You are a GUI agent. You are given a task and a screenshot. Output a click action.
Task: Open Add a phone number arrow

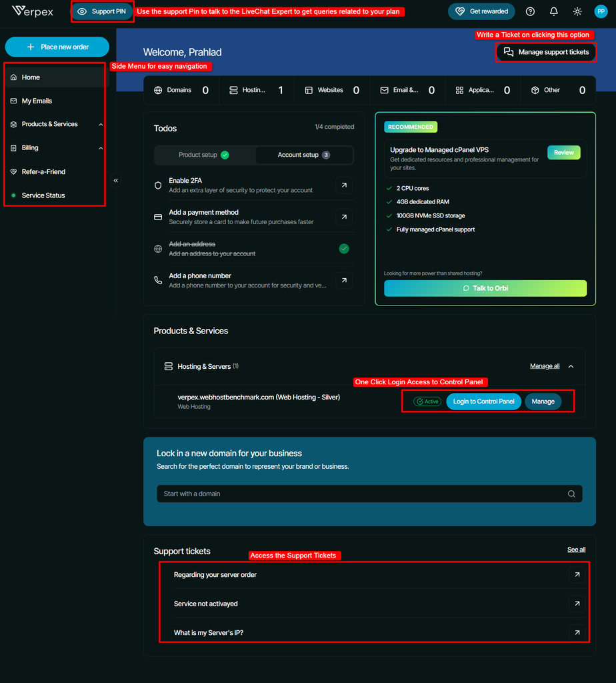click(344, 281)
